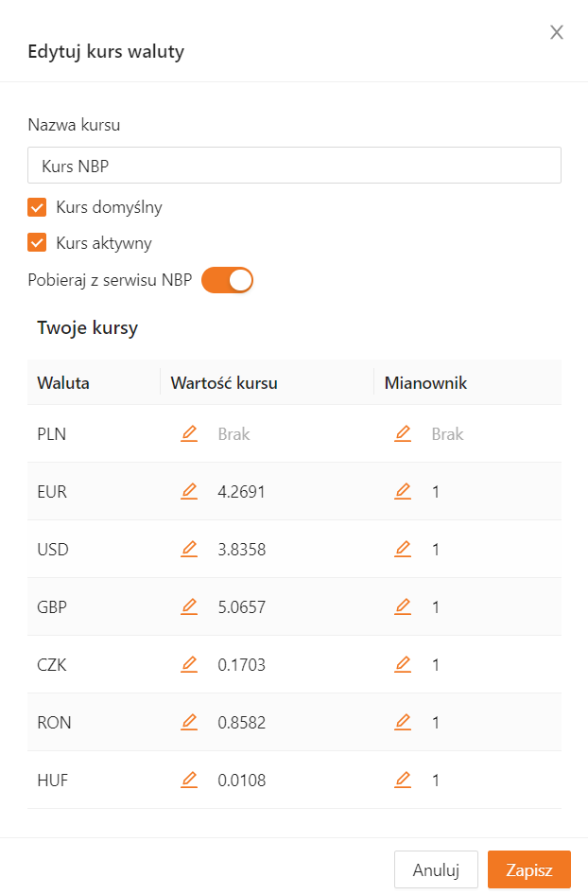Edit the RON rate value pencil icon

[x=189, y=722]
